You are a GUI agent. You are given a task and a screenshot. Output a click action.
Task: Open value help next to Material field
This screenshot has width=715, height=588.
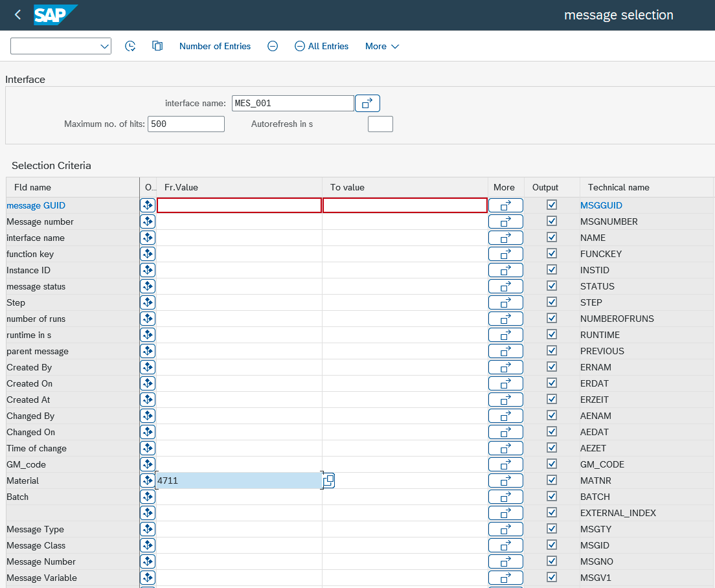[329, 481]
